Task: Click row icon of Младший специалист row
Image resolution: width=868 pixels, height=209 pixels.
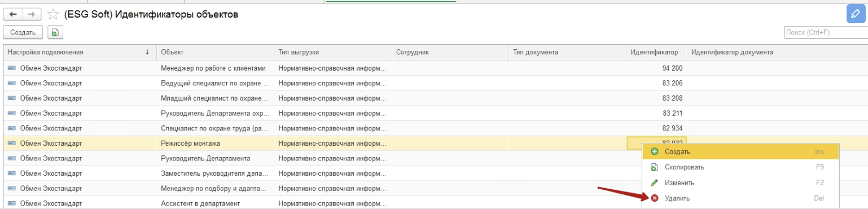Action: point(11,98)
